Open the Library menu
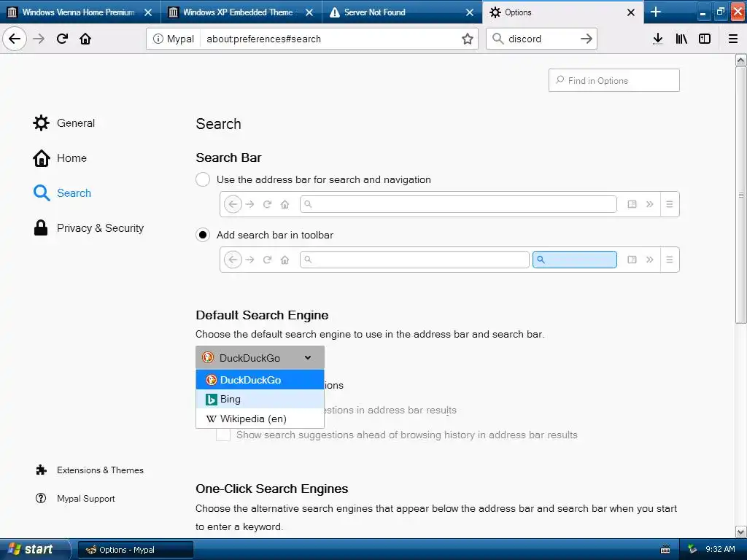747x560 pixels. (681, 39)
